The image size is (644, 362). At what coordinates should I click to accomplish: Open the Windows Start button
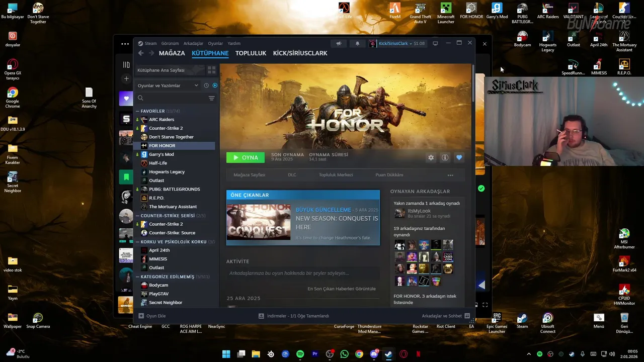coord(226,354)
